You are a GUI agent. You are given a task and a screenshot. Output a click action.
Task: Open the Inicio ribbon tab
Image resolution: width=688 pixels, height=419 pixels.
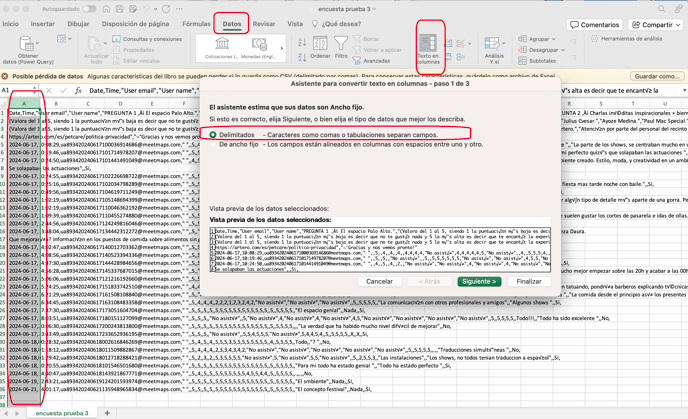tap(11, 24)
